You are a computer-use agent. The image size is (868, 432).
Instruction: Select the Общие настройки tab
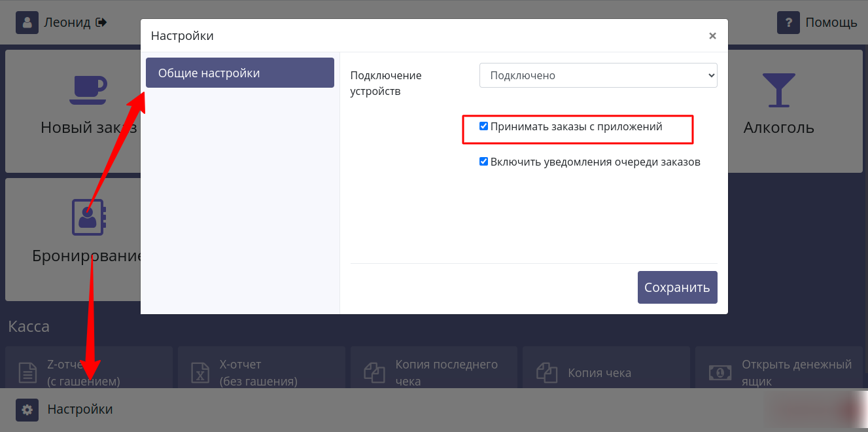click(239, 72)
